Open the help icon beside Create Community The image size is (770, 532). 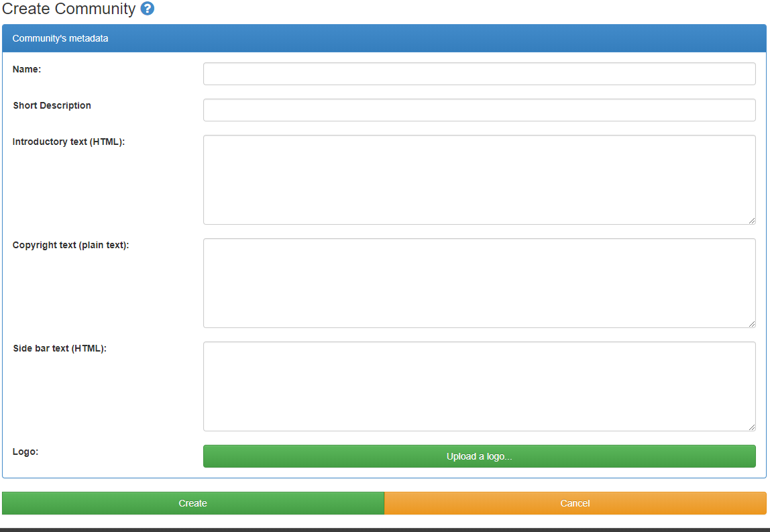[x=148, y=8]
